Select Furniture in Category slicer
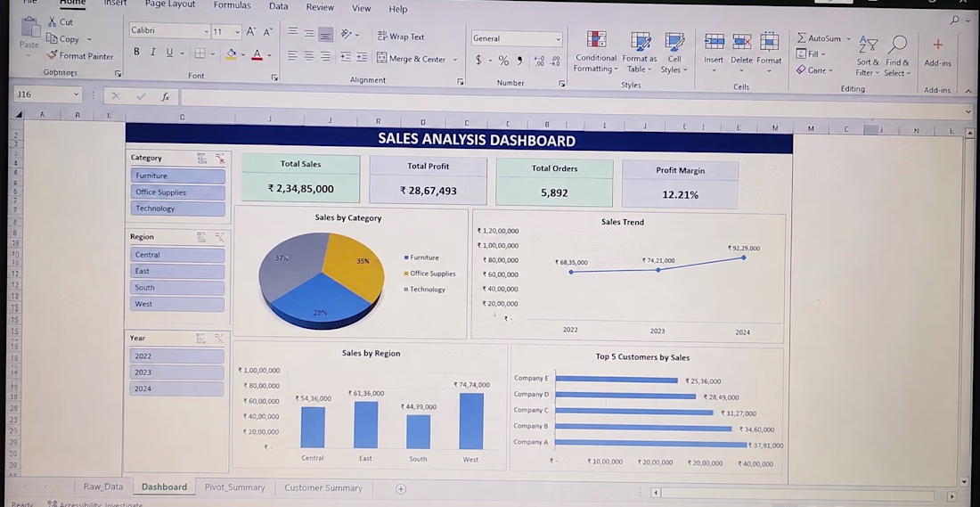The height and width of the screenshot is (507, 980). coord(177,176)
